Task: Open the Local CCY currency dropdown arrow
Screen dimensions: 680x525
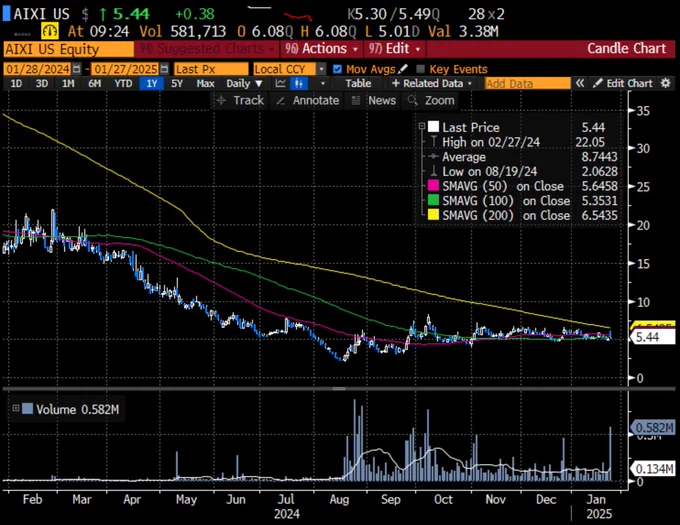Action: click(321, 69)
